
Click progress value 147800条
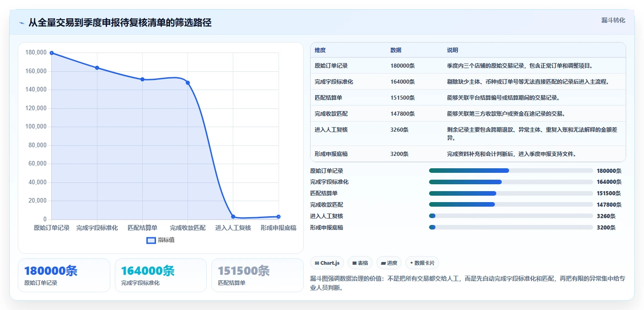click(609, 205)
